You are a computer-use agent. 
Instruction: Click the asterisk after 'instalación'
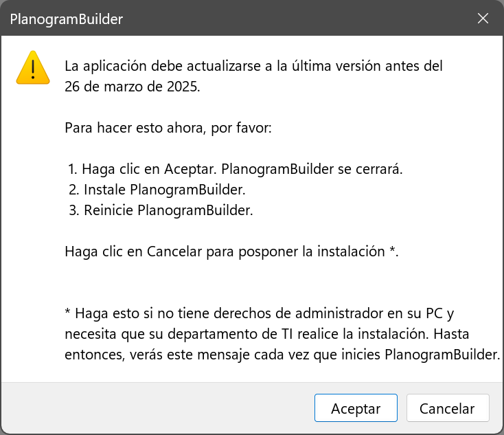pyautogui.click(x=393, y=251)
